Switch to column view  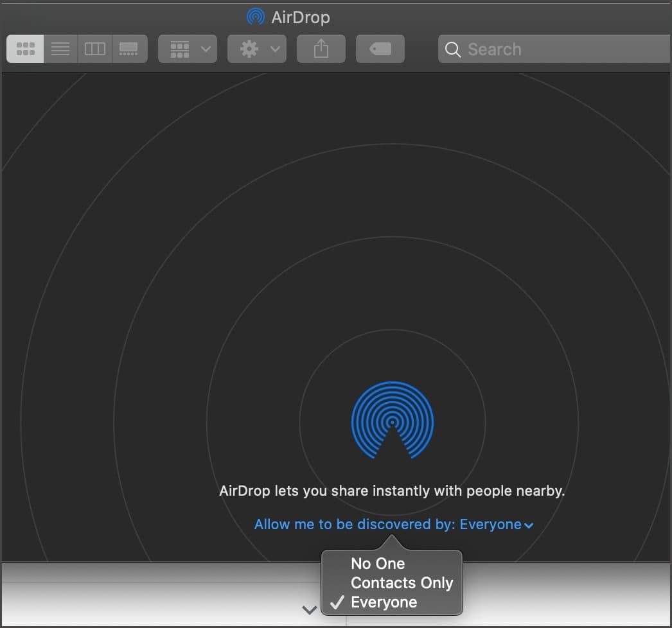coord(95,49)
